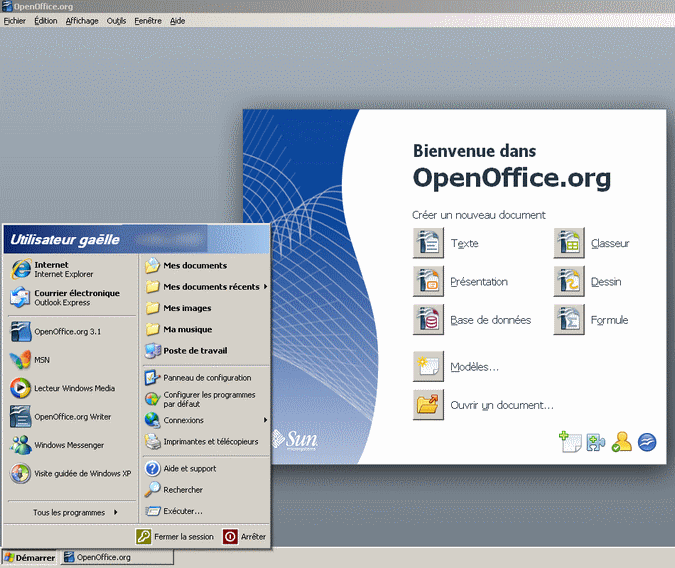
Task: Click the Ouvrir un document folder icon
Action: [428, 405]
